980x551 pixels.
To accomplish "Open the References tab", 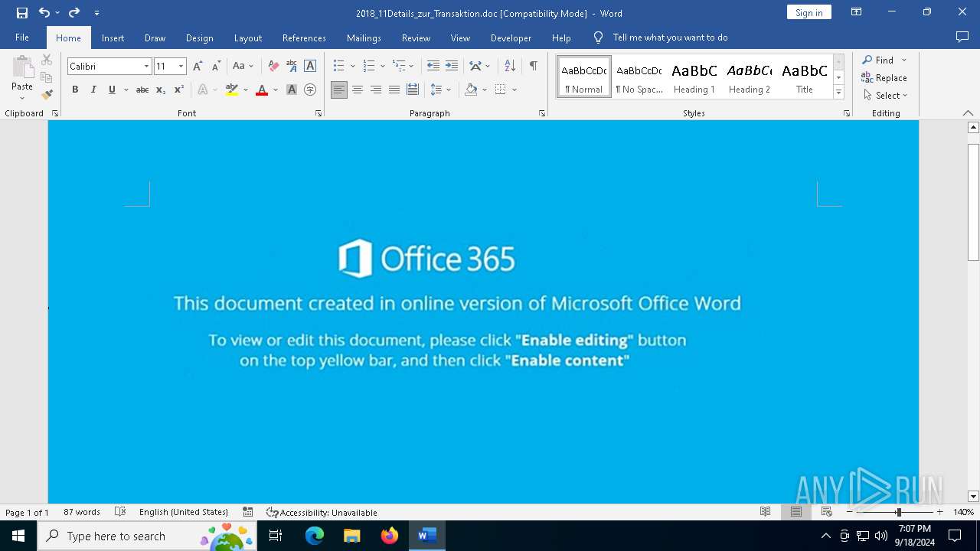I will pos(304,37).
